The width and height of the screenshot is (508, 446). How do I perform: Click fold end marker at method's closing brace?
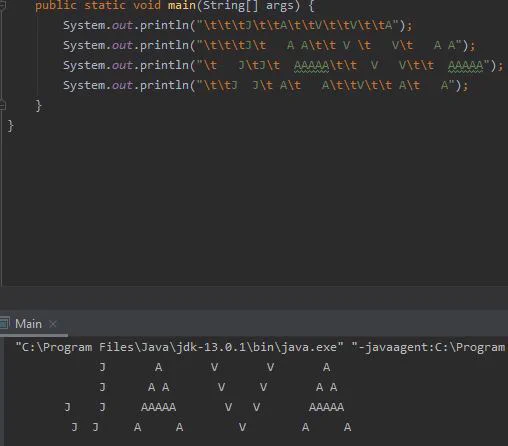pyautogui.click(x=3, y=105)
